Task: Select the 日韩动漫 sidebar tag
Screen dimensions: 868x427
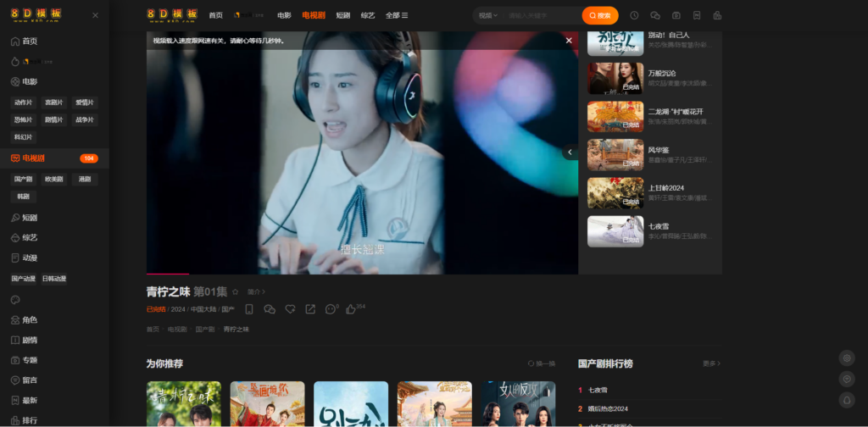Action: coord(54,279)
